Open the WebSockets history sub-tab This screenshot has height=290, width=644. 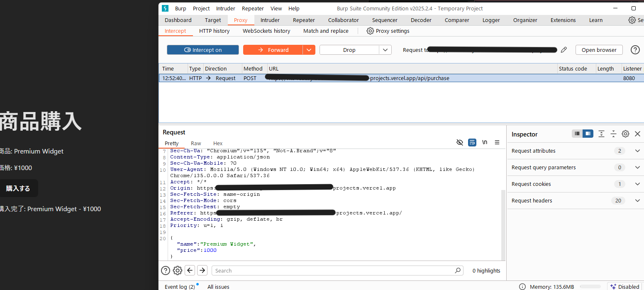click(x=266, y=31)
